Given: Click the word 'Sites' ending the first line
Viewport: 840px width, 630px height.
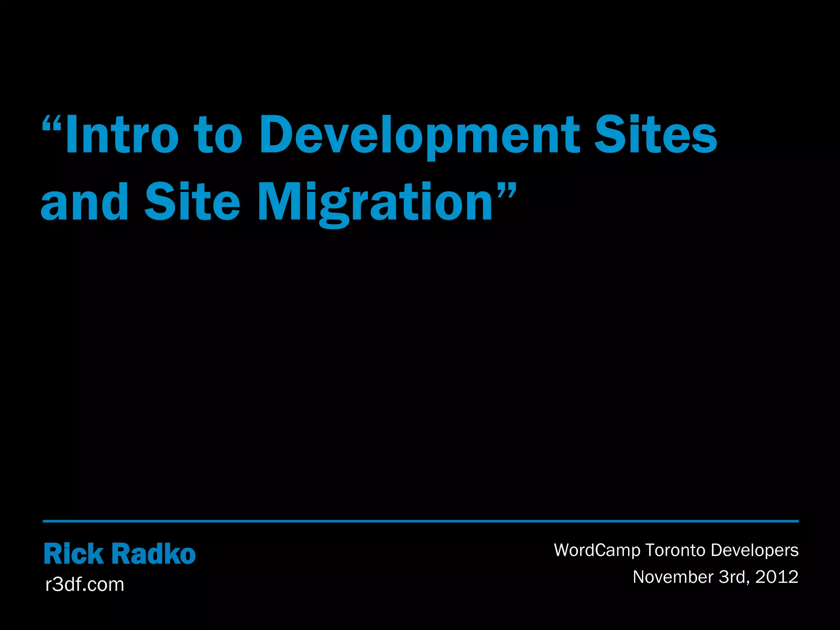Looking at the screenshot, I should pyautogui.click(x=655, y=134).
